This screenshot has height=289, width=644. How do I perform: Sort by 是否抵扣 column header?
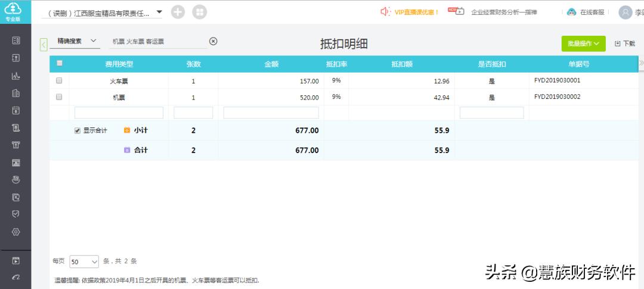(492, 64)
